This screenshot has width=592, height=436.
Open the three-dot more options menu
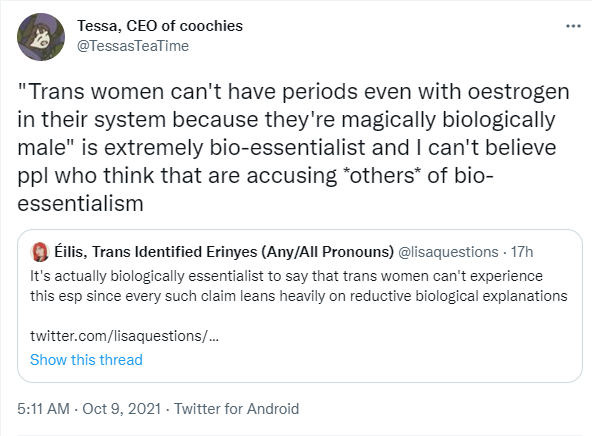(573, 26)
